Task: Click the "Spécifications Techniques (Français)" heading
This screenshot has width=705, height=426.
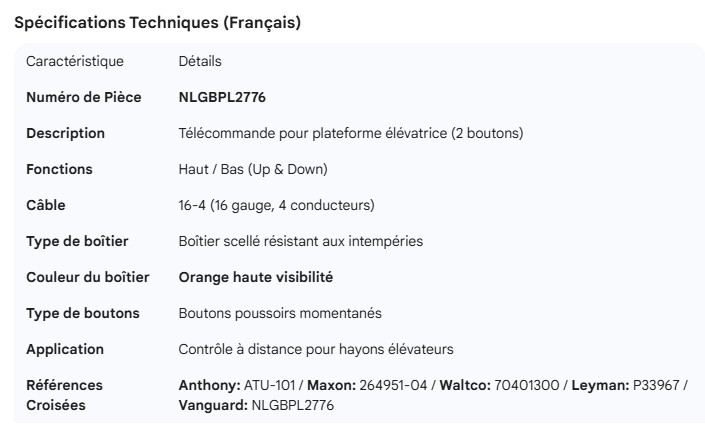Action: click(157, 23)
